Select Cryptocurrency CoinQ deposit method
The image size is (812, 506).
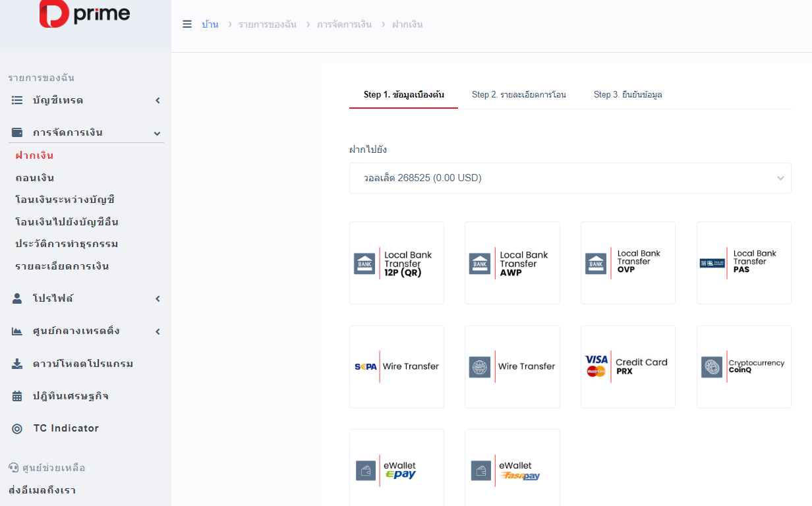click(743, 366)
